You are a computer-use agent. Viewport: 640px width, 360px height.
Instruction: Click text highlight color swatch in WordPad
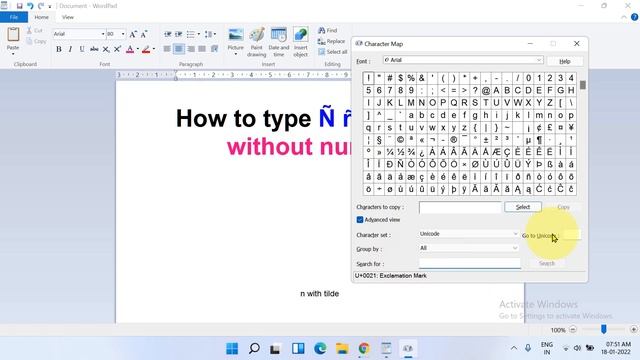click(146, 49)
